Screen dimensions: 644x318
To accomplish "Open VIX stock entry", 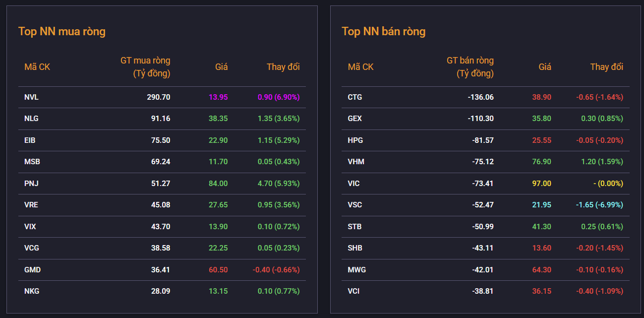I will tap(30, 227).
